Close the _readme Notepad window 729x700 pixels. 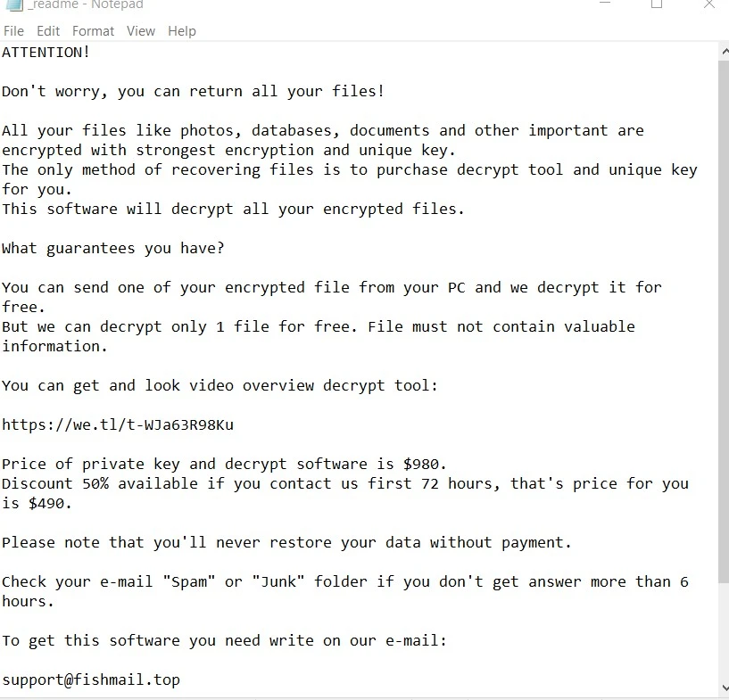click(x=709, y=4)
